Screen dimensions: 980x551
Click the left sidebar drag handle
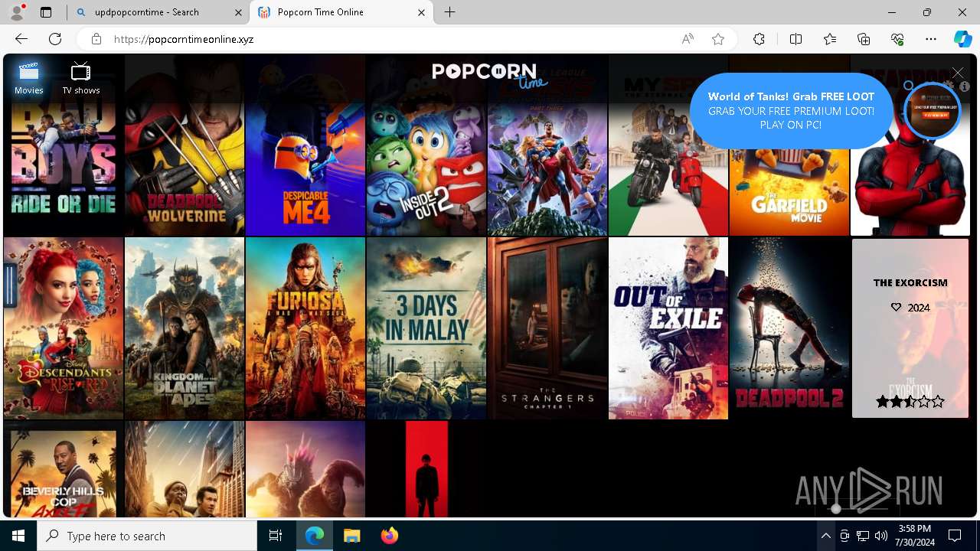click(10, 285)
